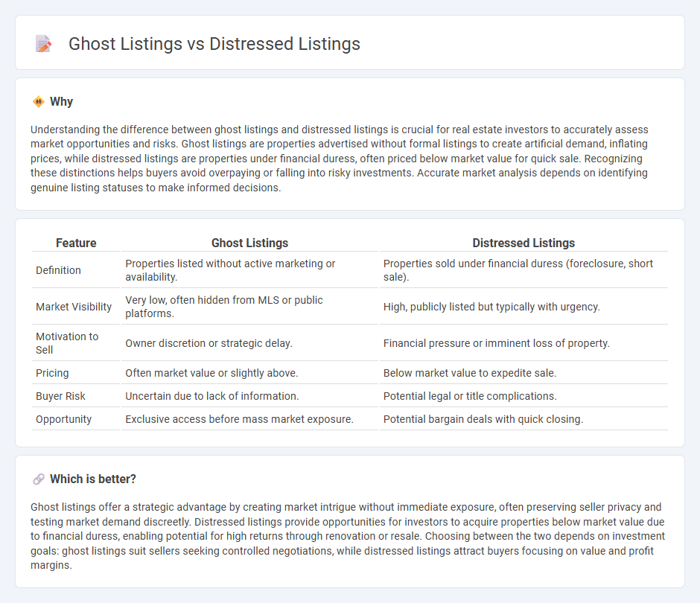The image size is (700, 603).
Task: Click cell 'Uncertain due to lack of information'
Action: click(x=249, y=396)
